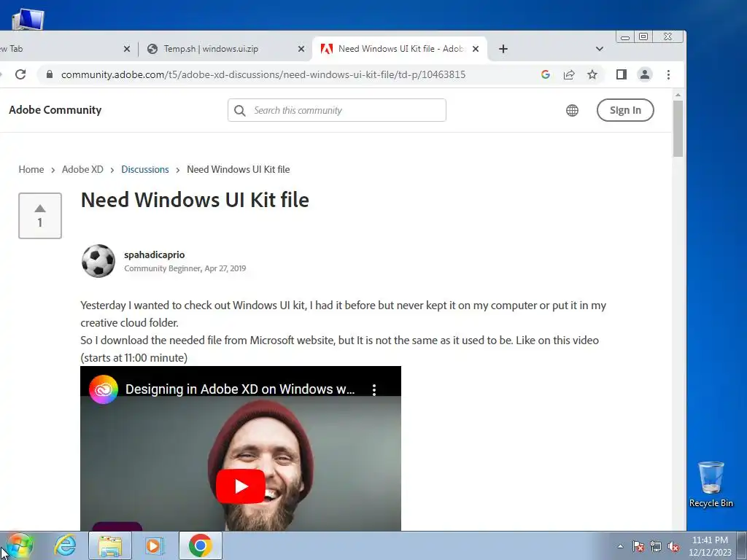Show hidden tray icons arrow
The image size is (747, 560).
620,546
